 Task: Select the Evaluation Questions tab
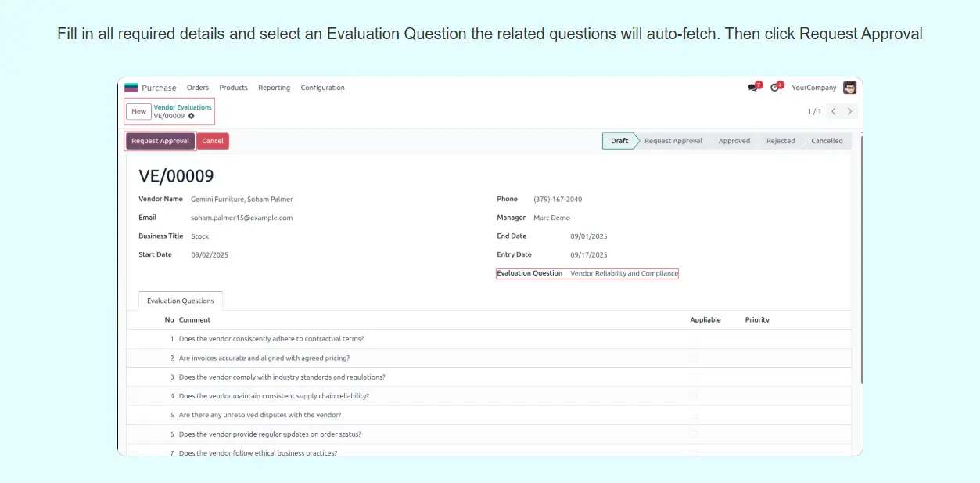[x=181, y=301]
